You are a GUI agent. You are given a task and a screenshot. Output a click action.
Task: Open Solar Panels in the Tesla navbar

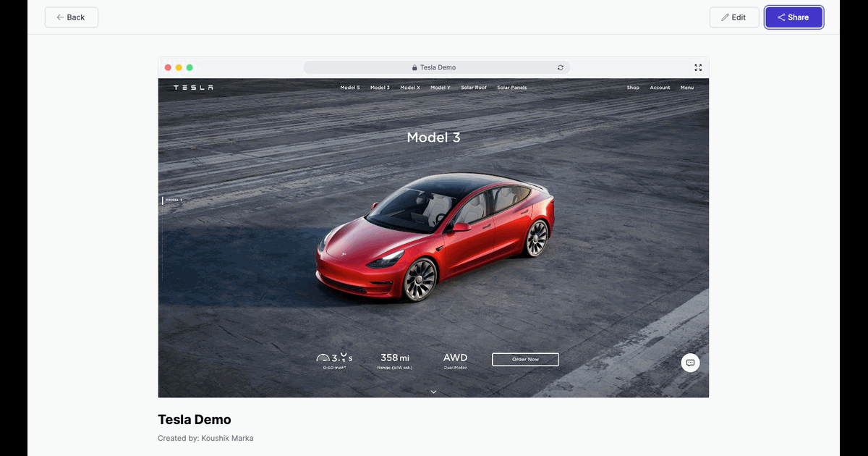(x=512, y=88)
